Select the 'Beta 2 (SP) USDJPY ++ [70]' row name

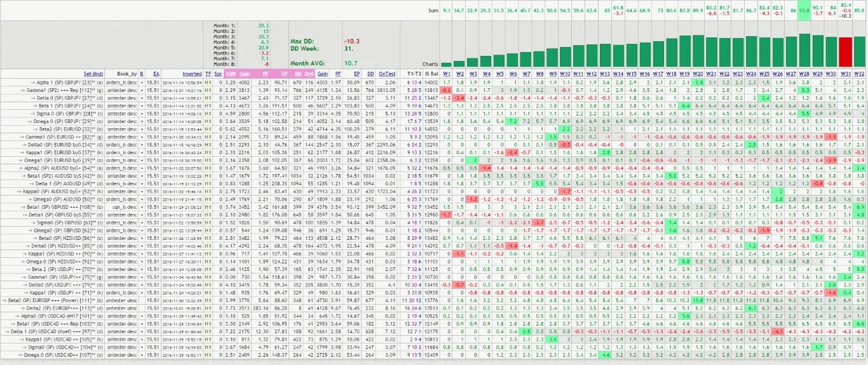click(64, 269)
